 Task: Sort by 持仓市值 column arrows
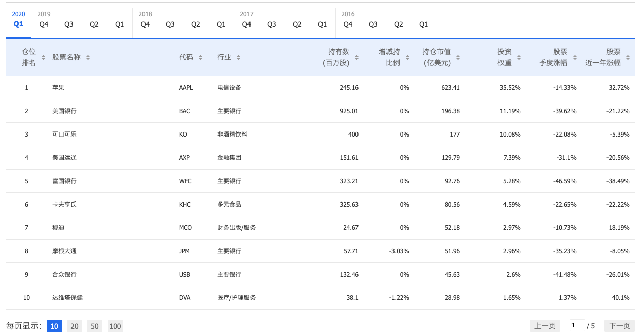click(x=458, y=58)
